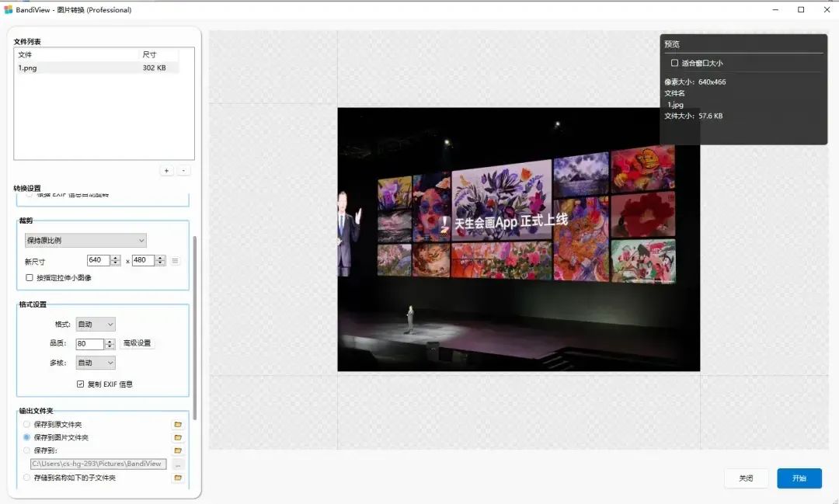Click 像素大小: 640x466 text
839x504 pixels.
695,82
